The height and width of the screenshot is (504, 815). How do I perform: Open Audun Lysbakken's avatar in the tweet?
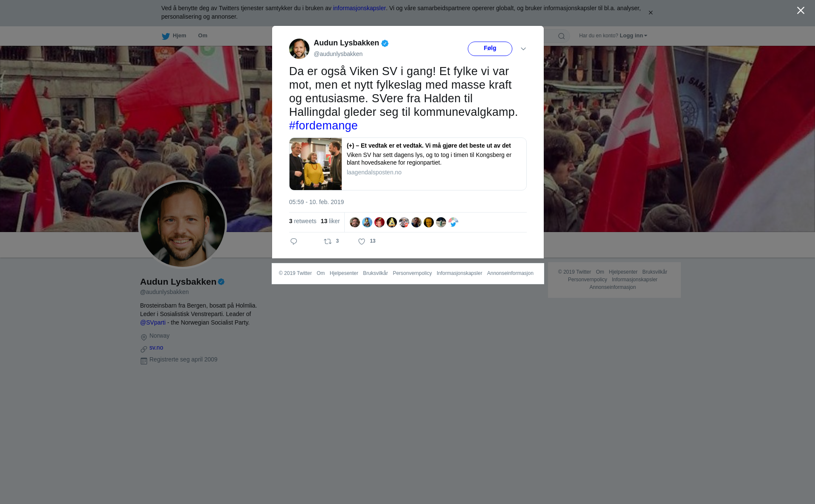[x=299, y=49]
